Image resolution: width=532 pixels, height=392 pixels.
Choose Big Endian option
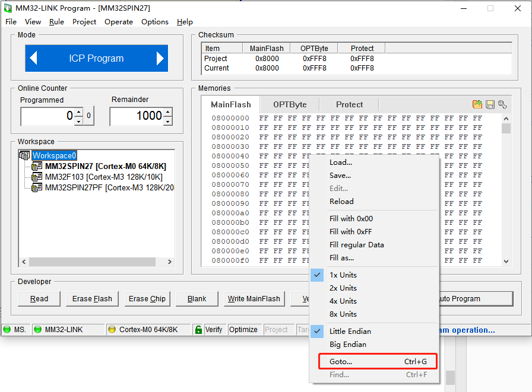click(348, 344)
